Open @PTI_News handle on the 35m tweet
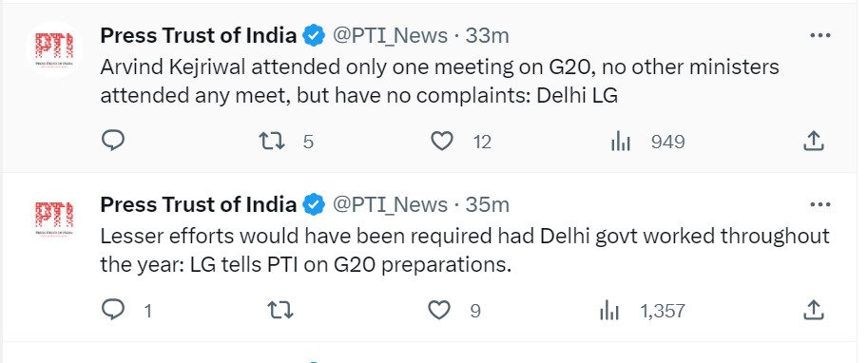The height and width of the screenshot is (363, 868). tap(389, 204)
